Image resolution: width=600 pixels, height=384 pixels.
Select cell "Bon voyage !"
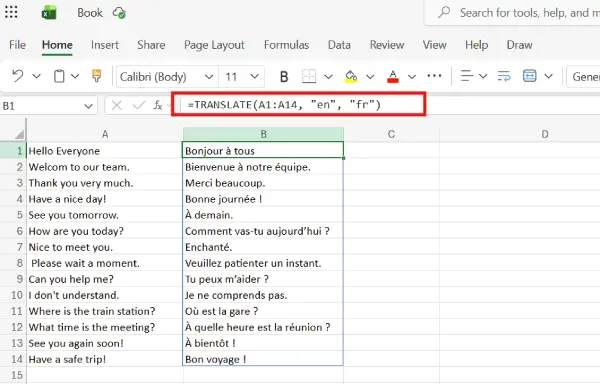(263, 359)
